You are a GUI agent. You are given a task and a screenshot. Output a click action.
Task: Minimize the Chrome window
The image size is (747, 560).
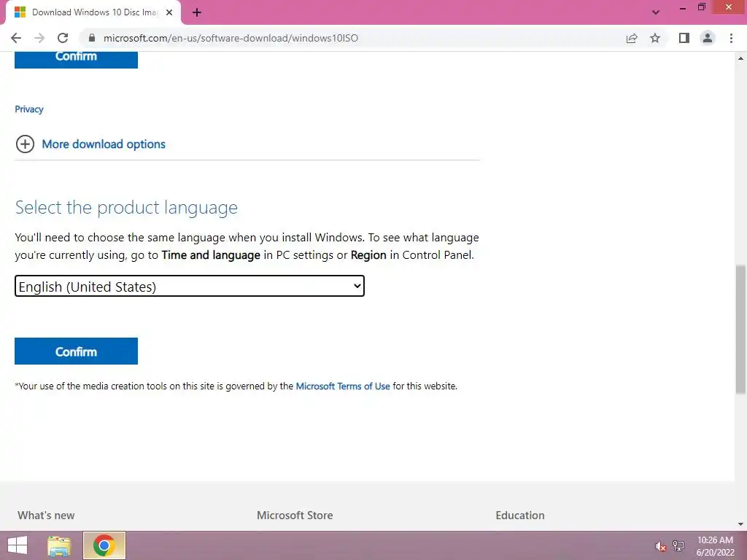pos(683,7)
